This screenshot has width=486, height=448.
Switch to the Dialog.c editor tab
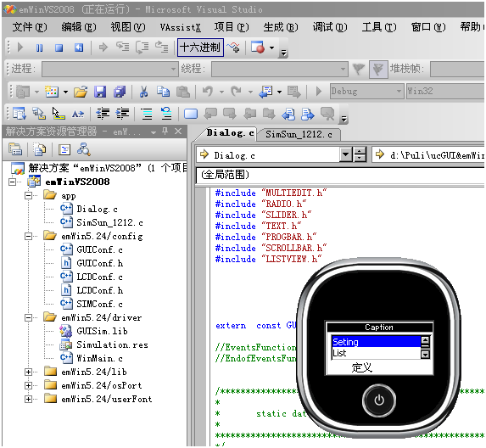230,133
